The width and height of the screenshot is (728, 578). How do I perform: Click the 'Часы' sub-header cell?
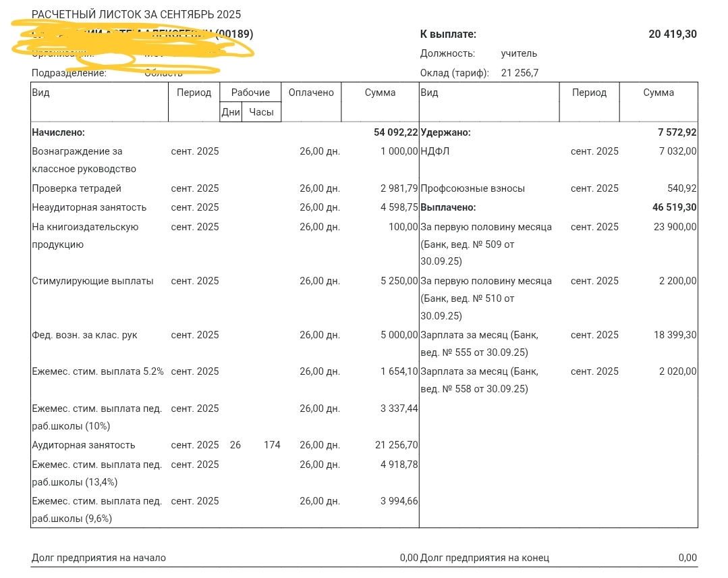261,112
